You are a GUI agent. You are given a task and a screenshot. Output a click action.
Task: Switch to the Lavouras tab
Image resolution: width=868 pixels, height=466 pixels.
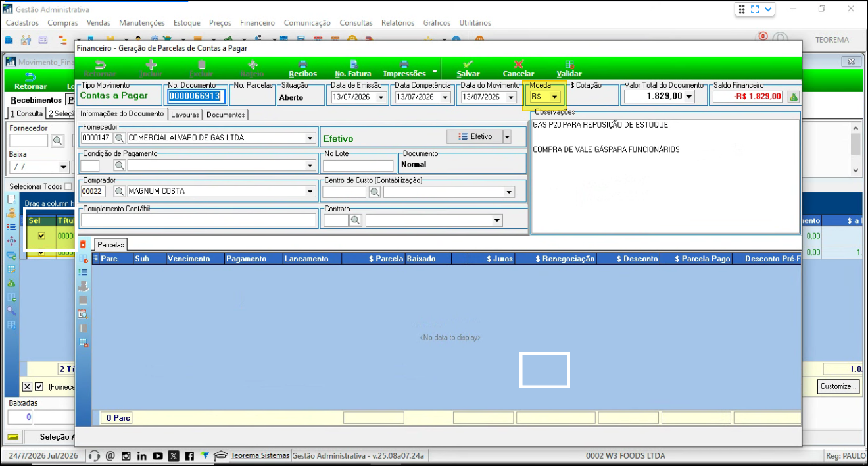pyautogui.click(x=185, y=115)
